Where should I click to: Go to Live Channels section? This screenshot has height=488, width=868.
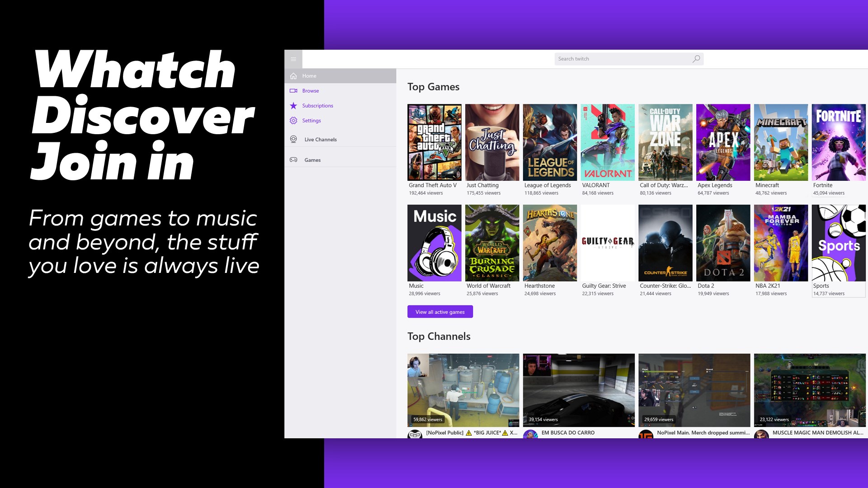click(340, 139)
